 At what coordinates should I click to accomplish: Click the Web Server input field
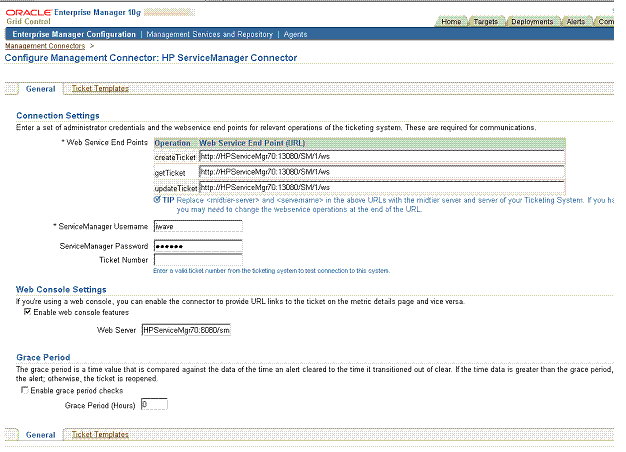point(186,330)
